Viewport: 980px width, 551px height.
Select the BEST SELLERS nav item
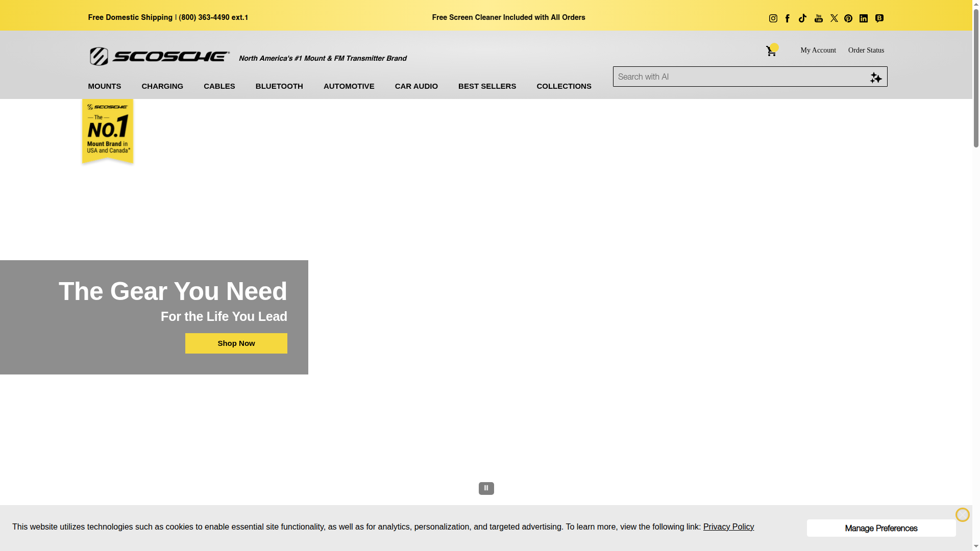[487, 86]
